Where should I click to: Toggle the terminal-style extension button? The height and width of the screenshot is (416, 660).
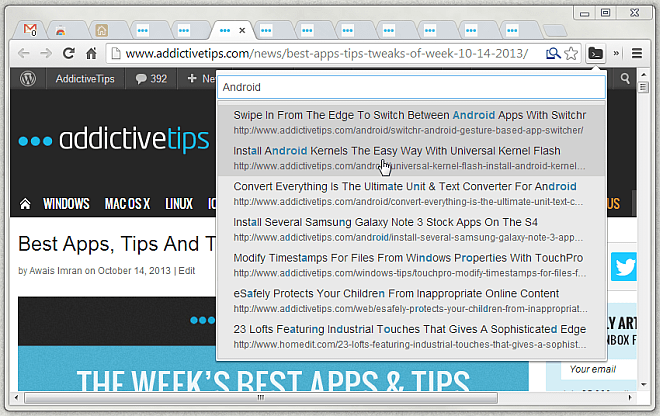(x=596, y=53)
